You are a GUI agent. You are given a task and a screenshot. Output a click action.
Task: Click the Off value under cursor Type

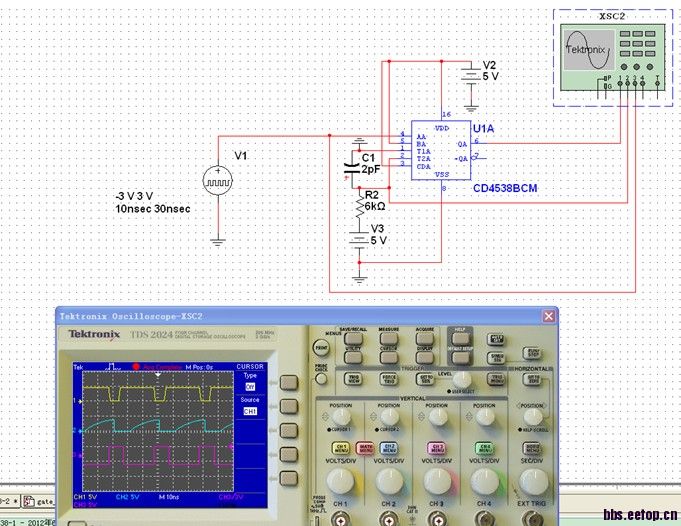[x=250, y=387]
